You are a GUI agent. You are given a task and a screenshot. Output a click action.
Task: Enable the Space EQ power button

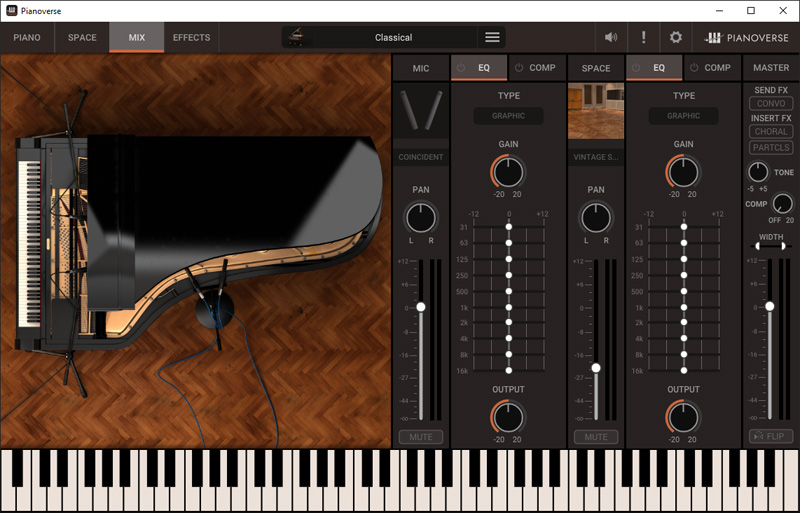pos(636,68)
